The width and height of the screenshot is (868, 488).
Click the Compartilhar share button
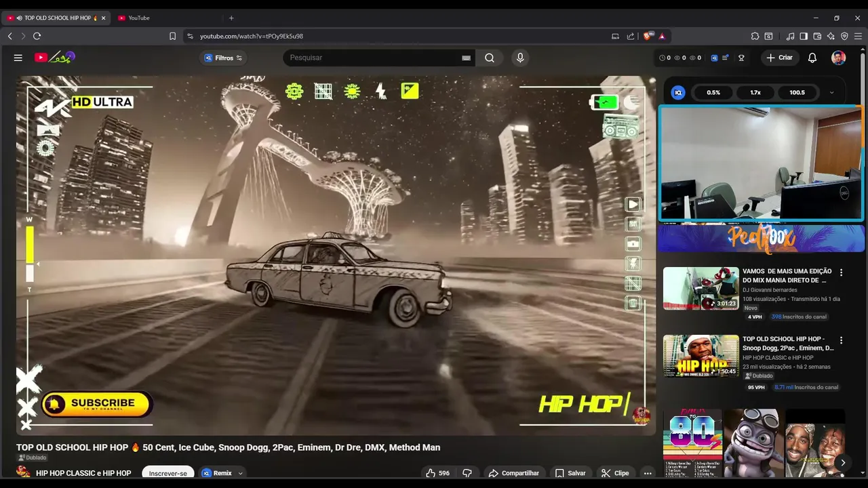[513, 473]
